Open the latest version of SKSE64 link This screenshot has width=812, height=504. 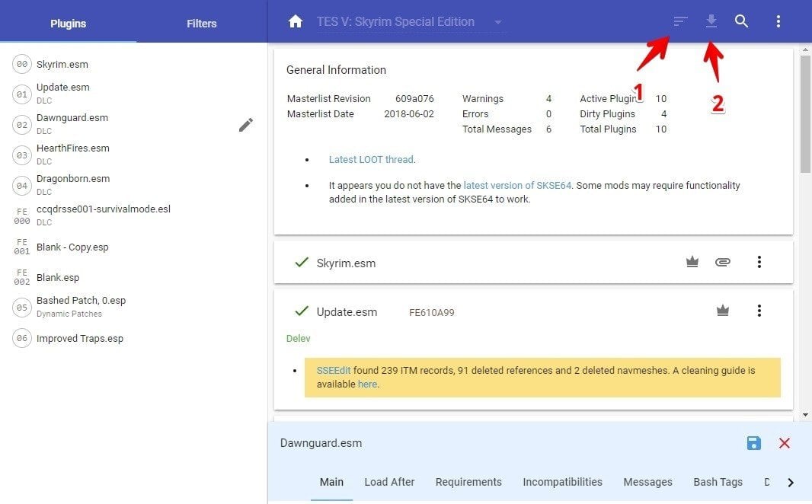click(517, 185)
